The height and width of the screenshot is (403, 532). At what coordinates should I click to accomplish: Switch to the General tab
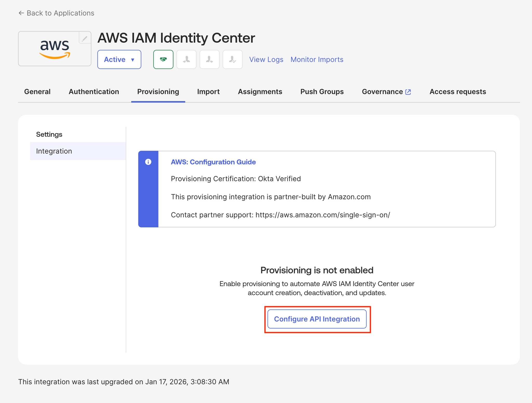(37, 92)
